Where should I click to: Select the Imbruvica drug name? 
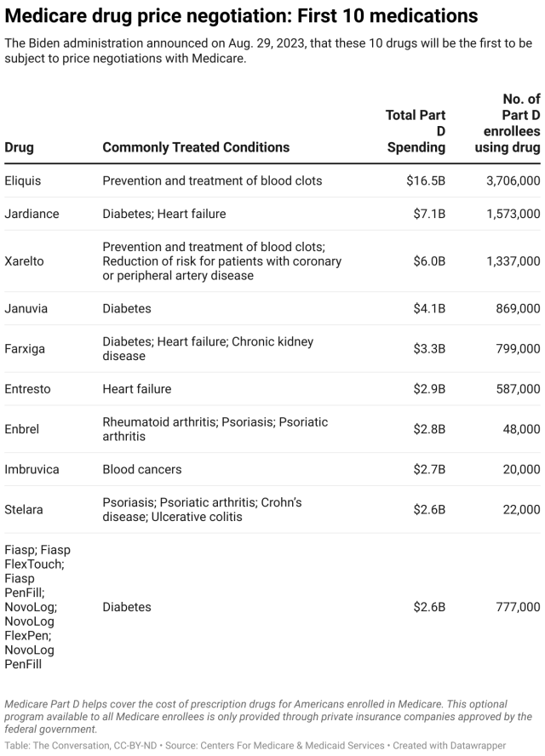coord(33,469)
